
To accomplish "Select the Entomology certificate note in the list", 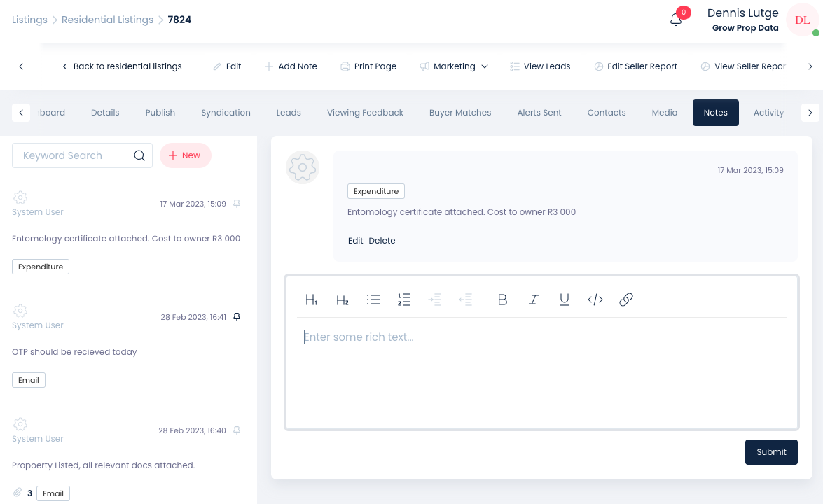I will 126,239.
